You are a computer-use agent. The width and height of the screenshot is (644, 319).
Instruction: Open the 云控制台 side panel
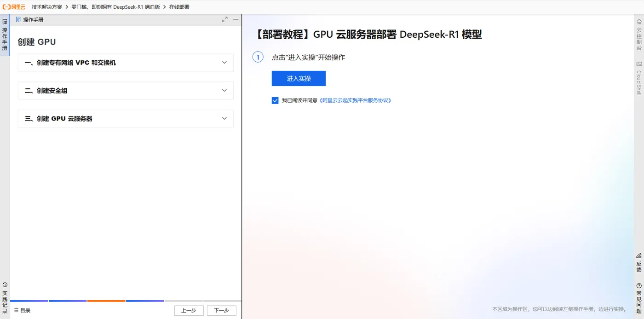(x=639, y=35)
